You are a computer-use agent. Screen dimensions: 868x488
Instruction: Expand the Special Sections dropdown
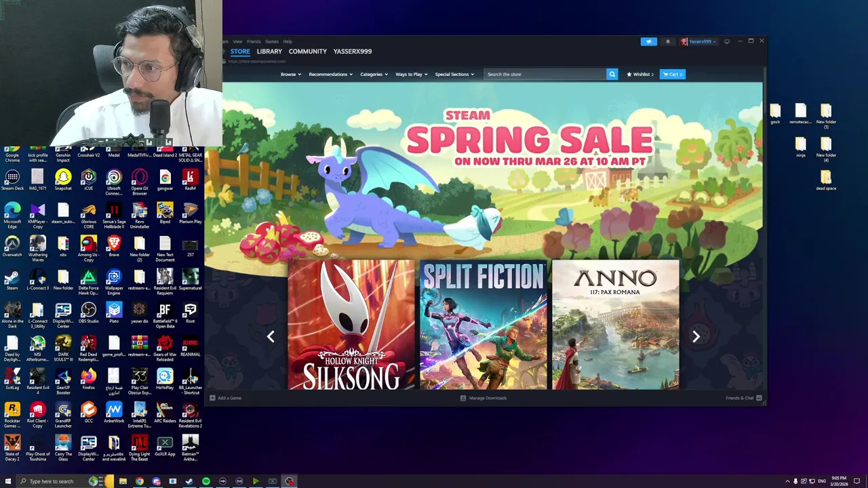pyautogui.click(x=454, y=74)
